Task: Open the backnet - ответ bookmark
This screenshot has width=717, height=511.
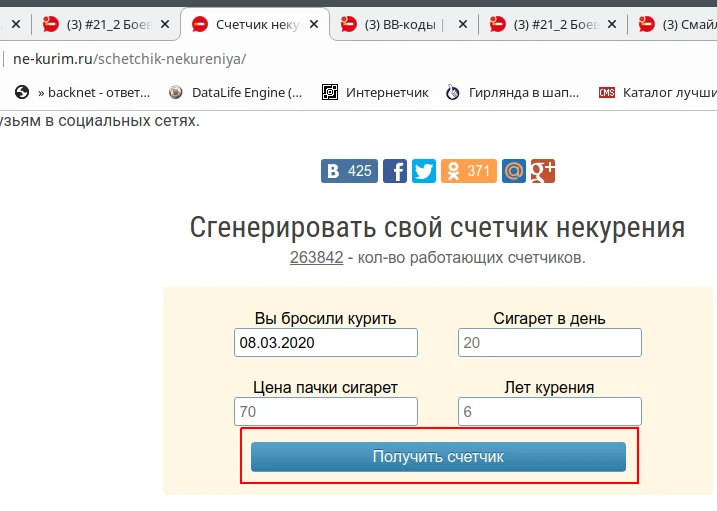Action: coord(82,92)
